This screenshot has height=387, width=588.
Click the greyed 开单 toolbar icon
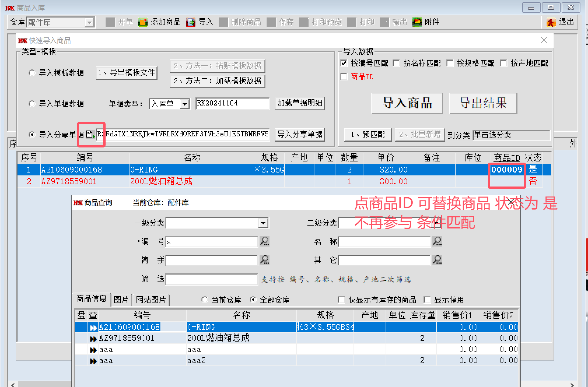pyautogui.click(x=110, y=22)
